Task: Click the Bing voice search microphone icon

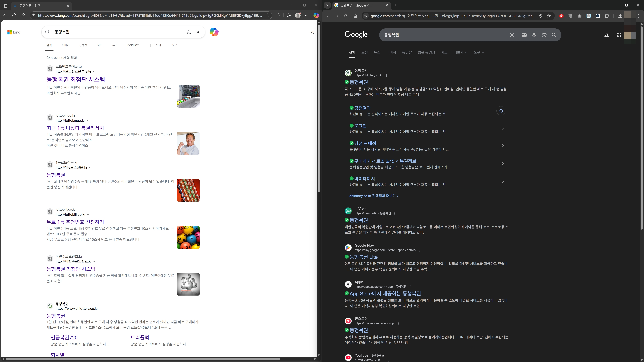Action: [x=189, y=32]
